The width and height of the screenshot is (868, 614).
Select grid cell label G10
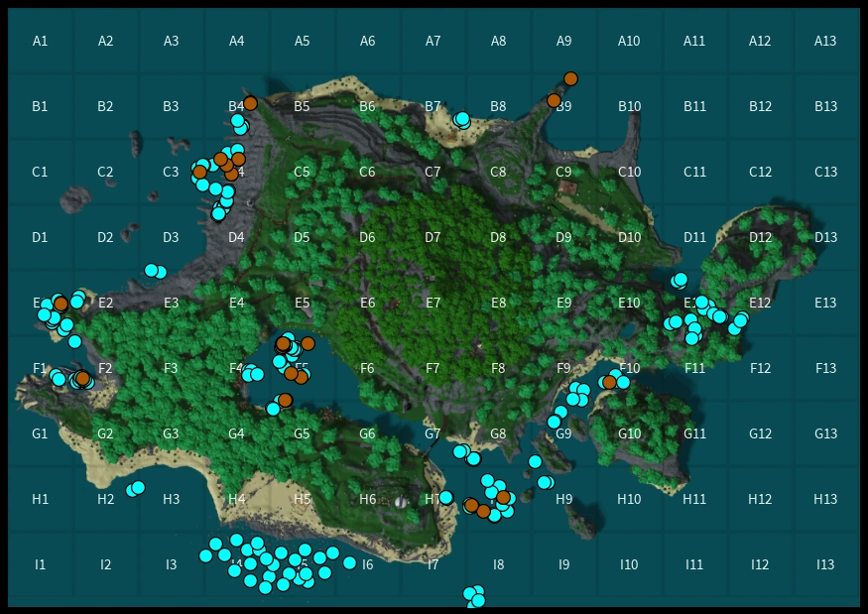[629, 433]
